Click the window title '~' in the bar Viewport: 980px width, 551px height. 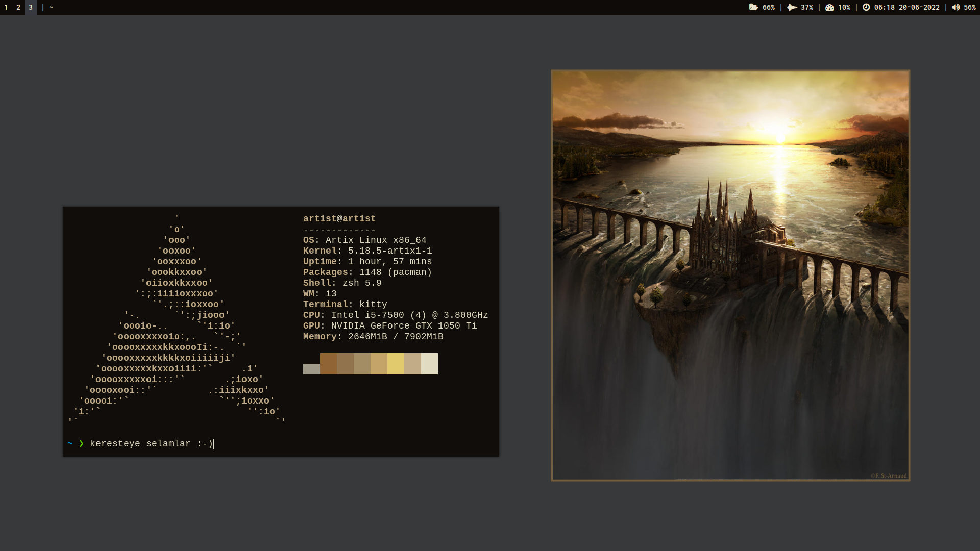point(51,7)
